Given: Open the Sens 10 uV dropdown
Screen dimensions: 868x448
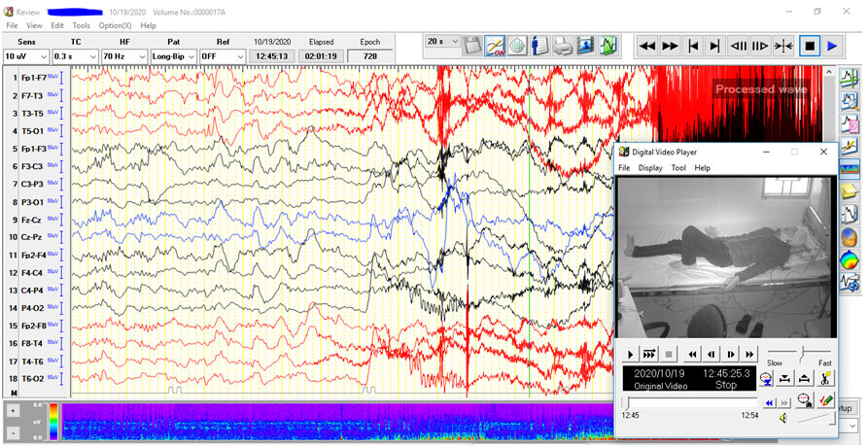Looking at the screenshot, I should click(x=25, y=56).
